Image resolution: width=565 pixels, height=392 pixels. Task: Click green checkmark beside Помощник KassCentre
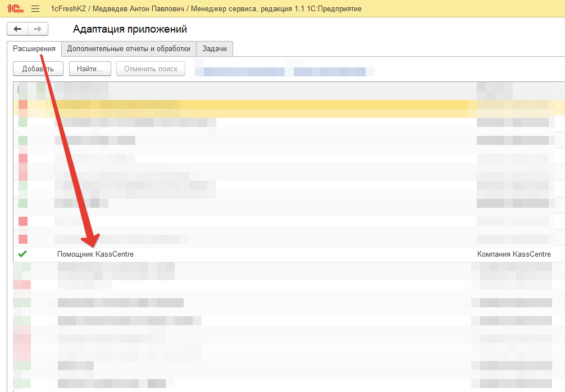coord(22,254)
